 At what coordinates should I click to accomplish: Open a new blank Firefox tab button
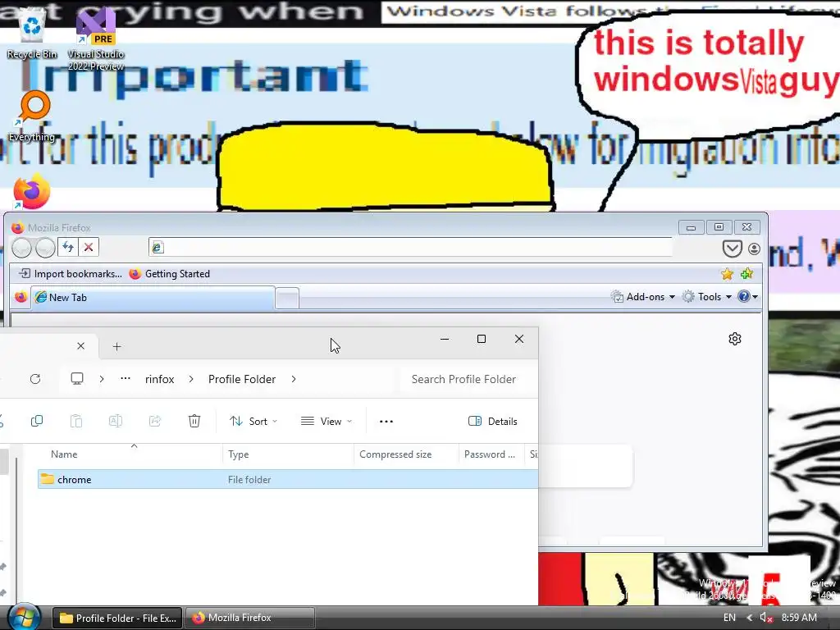pyautogui.click(x=287, y=298)
